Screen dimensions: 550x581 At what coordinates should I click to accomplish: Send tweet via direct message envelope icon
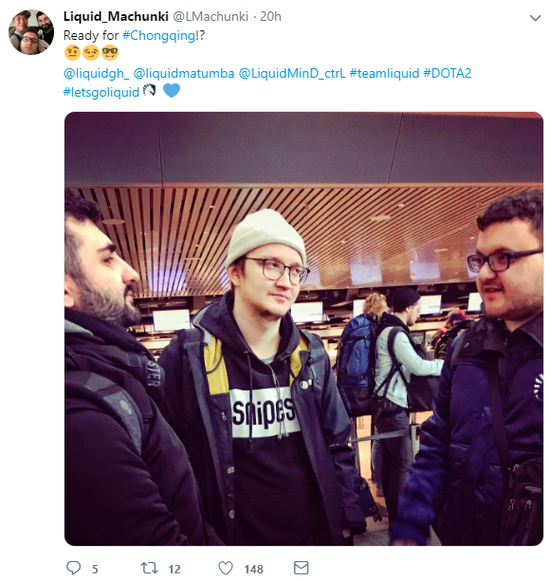point(301,568)
